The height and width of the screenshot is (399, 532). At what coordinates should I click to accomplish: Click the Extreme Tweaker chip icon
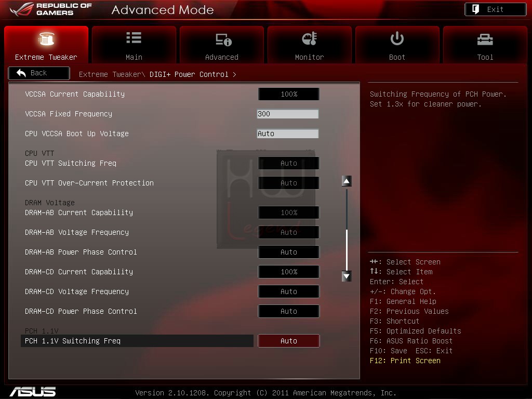(x=46, y=38)
